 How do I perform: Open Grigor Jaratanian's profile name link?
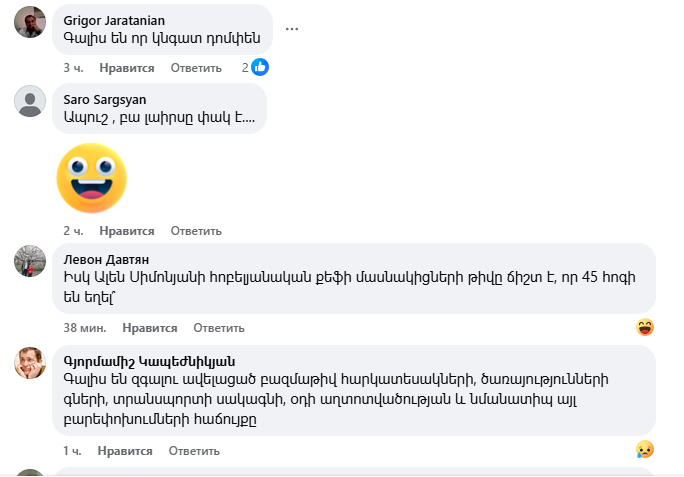click(114, 20)
